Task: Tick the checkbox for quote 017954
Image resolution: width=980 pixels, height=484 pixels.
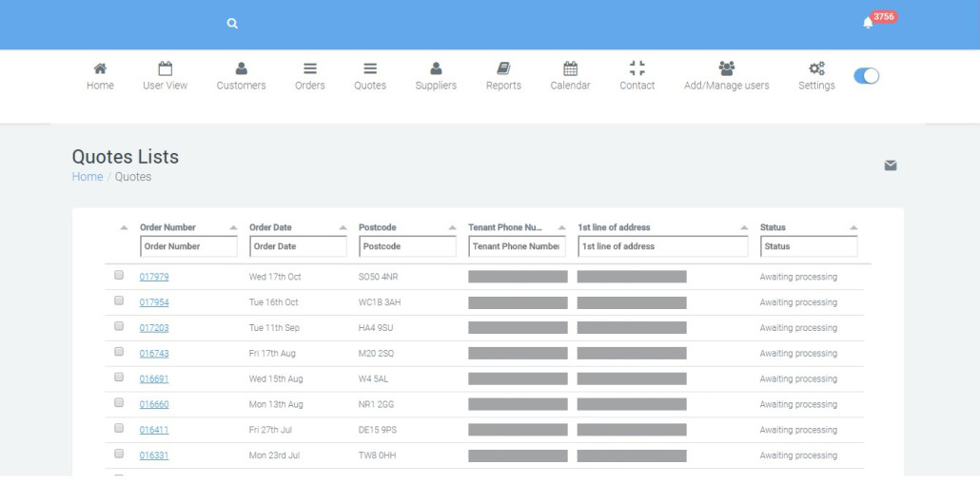Action: [119, 300]
